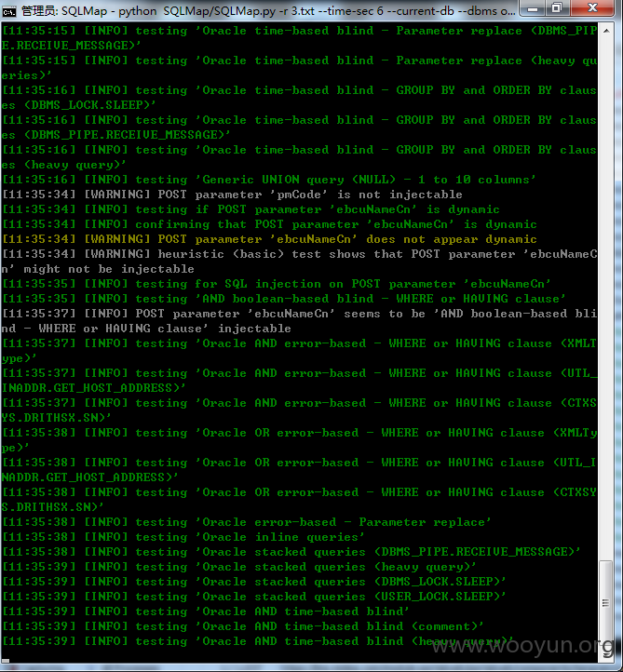Click the wrapped text 'es (DBMS_PIPE.RECEIVE_MESSAGE)'
This screenshot has width=623, height=672.
[115, 135]
